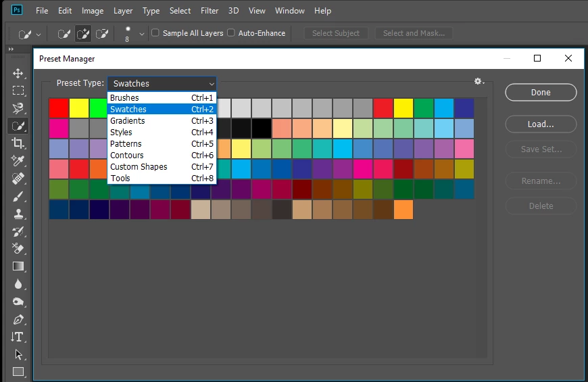588x382 pixels.
Task: Click the Select and Mask... button
Action: 414,33
